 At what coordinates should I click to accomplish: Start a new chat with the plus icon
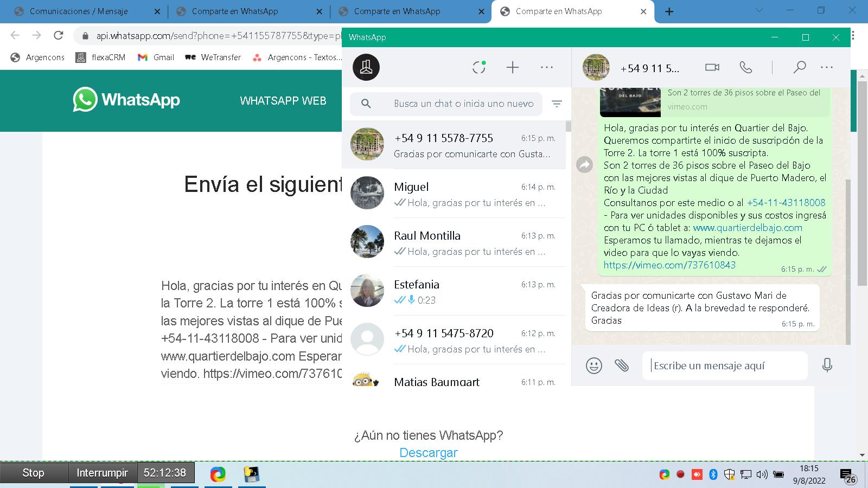(x=513, y=67)
